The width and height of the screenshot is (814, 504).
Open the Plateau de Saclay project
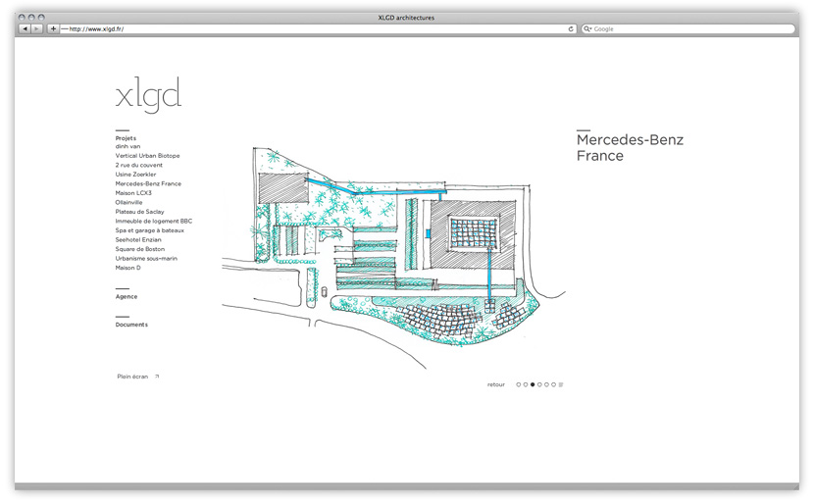[x=139, y=212]
